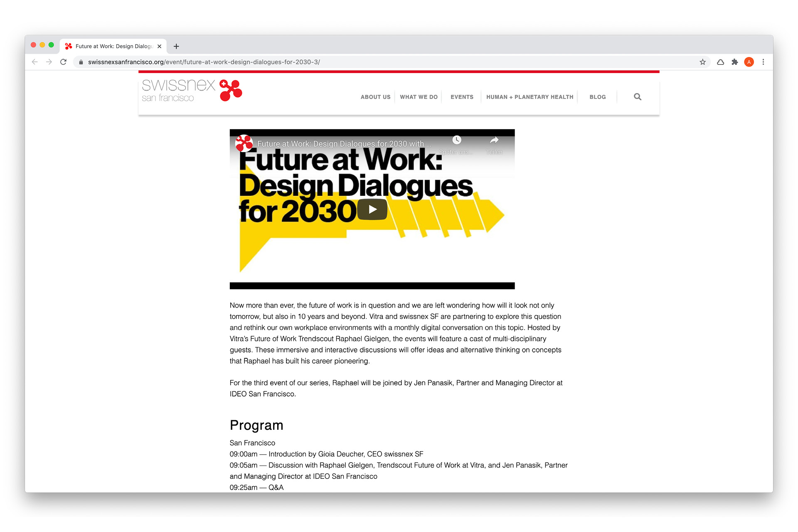Open Chrome's three-dot menu
798x532 pixels.
[763, 62]
